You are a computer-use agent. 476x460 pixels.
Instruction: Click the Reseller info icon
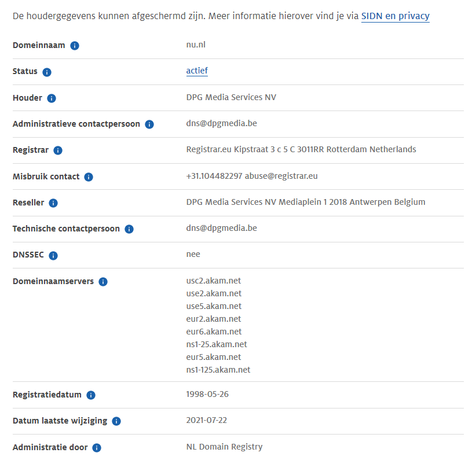coord(53,203)
